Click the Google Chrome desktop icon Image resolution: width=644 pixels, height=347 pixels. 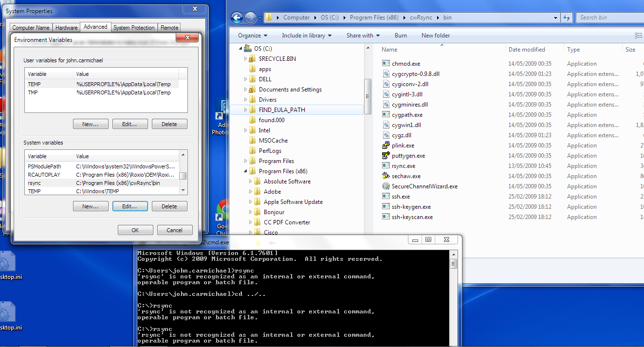pos(222,209)
